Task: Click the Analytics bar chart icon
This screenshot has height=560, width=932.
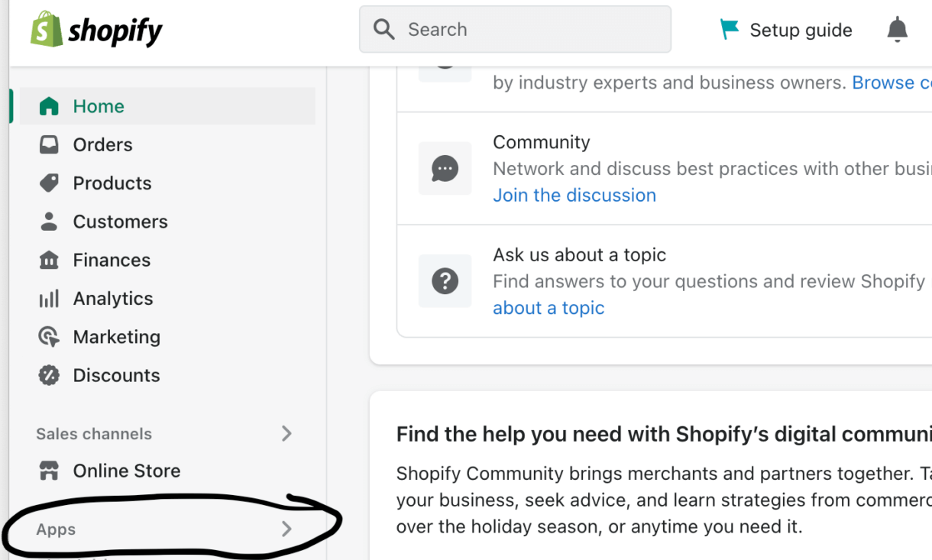Action: pyautogui.click(x=49, y=298)
